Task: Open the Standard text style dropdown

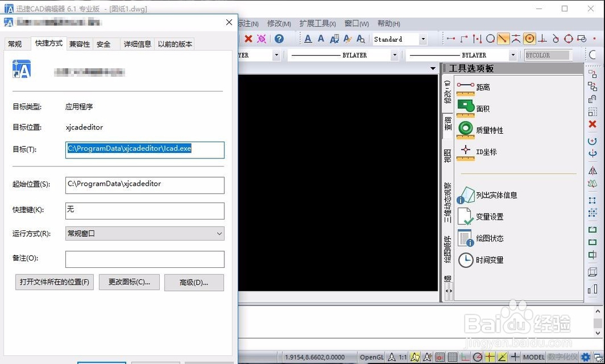Action: 423,39
